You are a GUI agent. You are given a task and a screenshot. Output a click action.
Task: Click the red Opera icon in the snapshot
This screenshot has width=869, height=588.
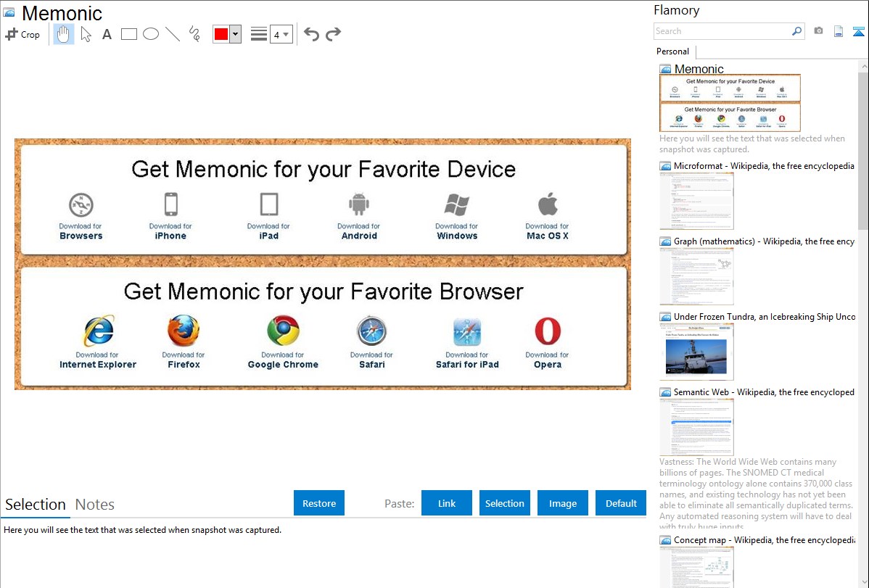[548, 331]
